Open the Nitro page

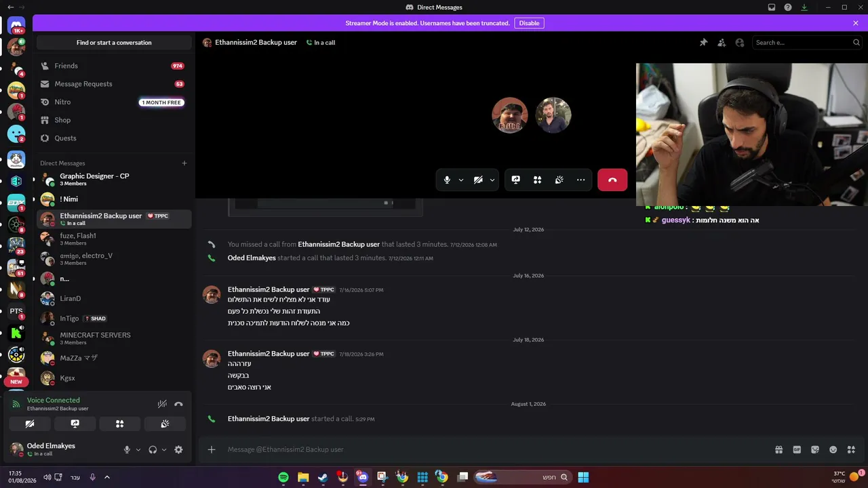coord(114,102)
